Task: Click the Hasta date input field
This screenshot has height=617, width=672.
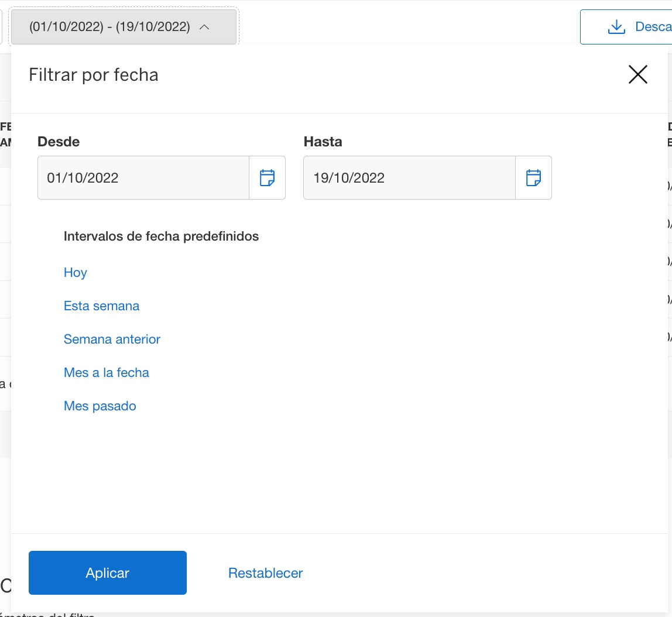Action: [x=409, y=177]
